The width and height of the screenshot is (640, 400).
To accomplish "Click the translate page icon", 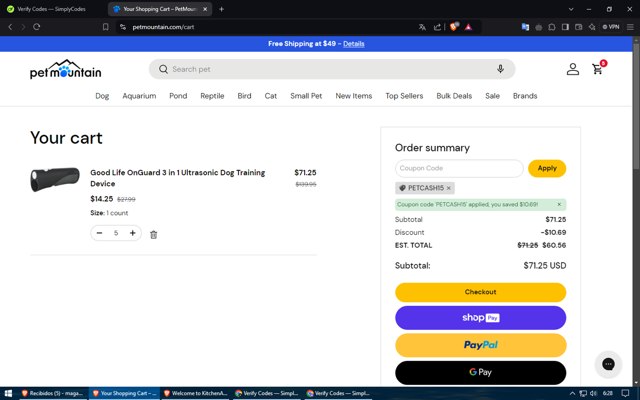I will (x=422, y=27).
